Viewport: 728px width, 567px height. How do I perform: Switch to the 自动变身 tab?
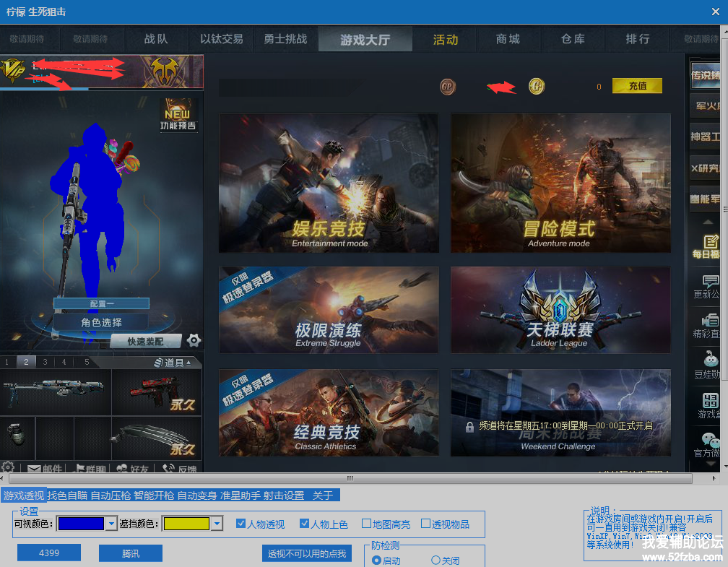(197, 495)
